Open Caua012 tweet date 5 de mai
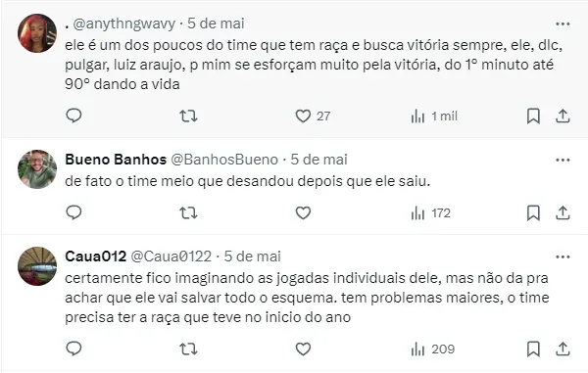The image size is (588, 373). [x=253, y=256]
